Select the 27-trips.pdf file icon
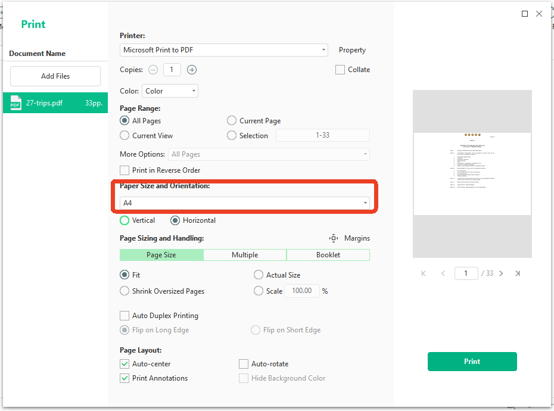This screenshot has height=411, width=554. point(15,103)
